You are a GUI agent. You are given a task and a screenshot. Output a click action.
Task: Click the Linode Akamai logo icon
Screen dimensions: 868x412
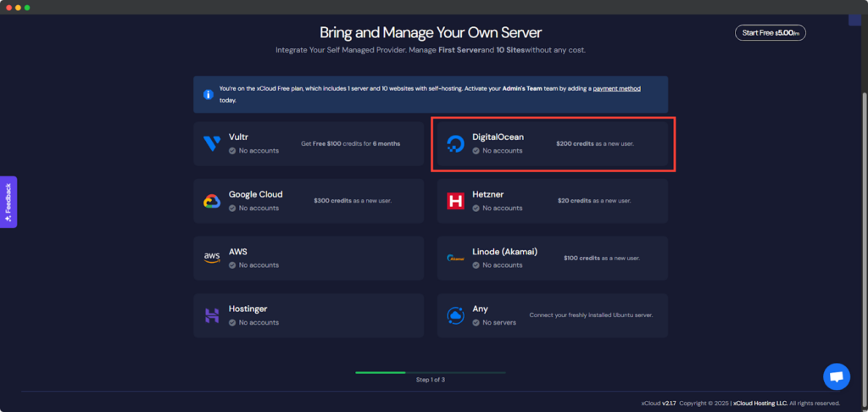point(456,258)
